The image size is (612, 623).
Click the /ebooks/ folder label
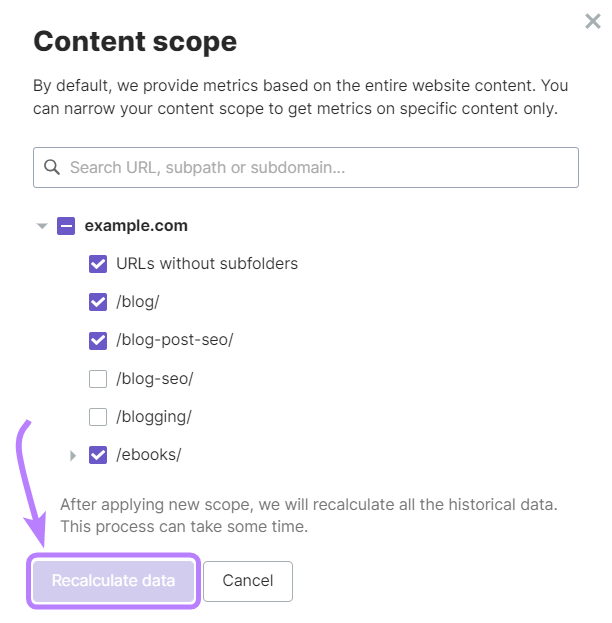tap(149, 455)
